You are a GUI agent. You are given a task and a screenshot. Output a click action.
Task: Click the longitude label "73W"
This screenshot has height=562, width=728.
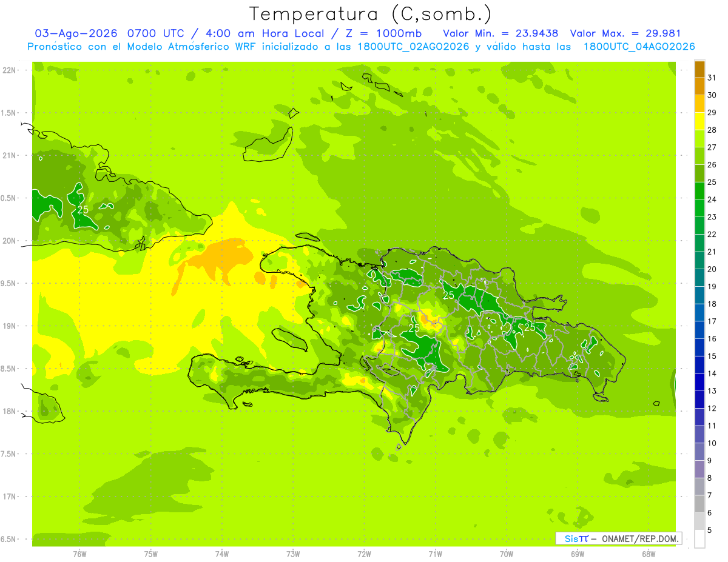coord(293,554)
